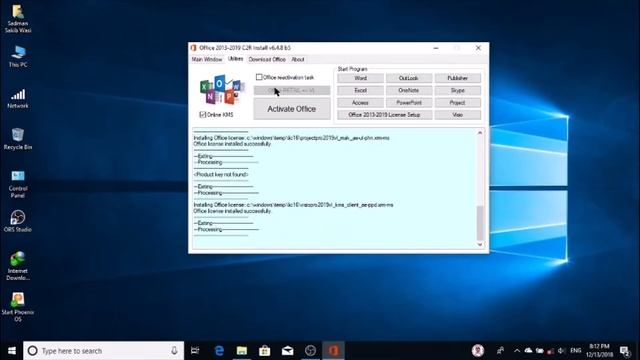Enable the Office reactivation task checkbox
Screen dimensions: 640x360
(259, 77)
